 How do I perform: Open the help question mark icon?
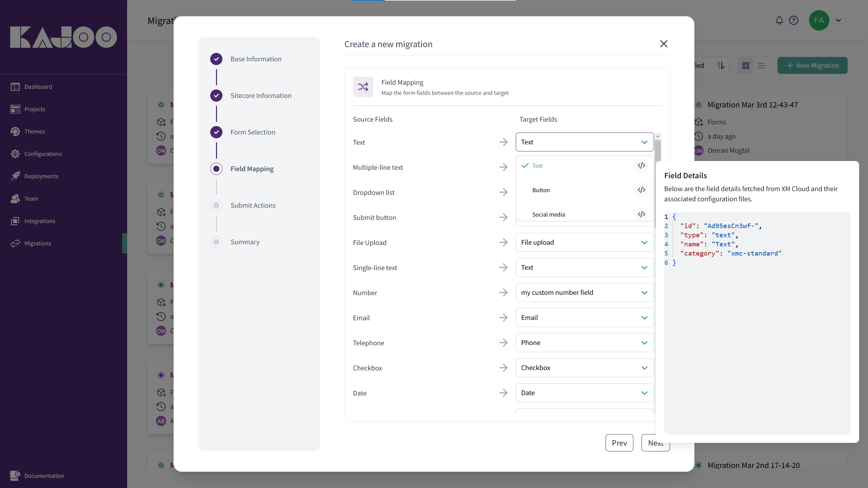[794, 21]
